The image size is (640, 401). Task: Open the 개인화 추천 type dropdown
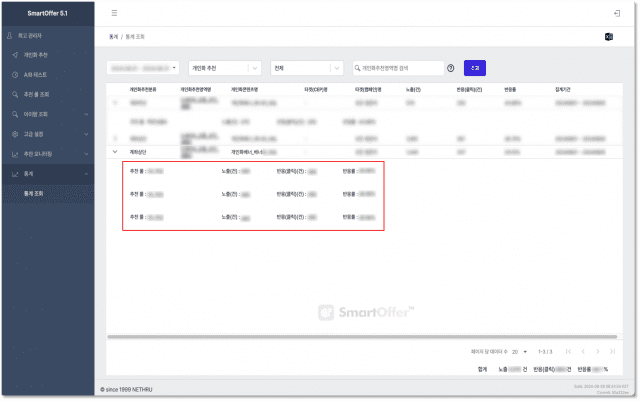coord(223,68)
